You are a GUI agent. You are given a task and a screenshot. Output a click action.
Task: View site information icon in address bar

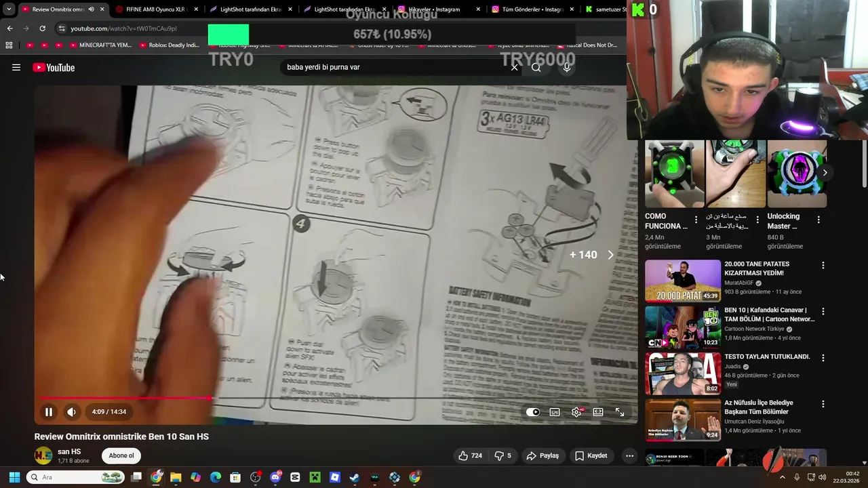pos(62,28)
